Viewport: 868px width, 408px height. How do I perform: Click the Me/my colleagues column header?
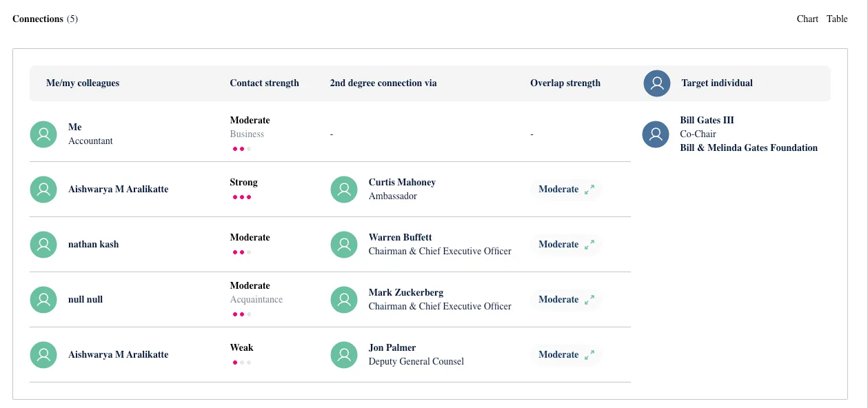pos(83,83)
